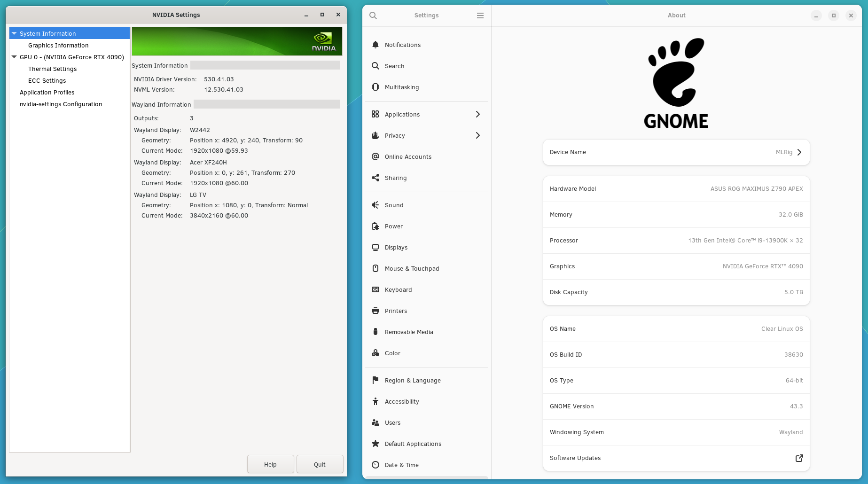Open Software Updates external link icon
Image resolution: width=868 pixels, height=484 pixels.
point(799,458)
